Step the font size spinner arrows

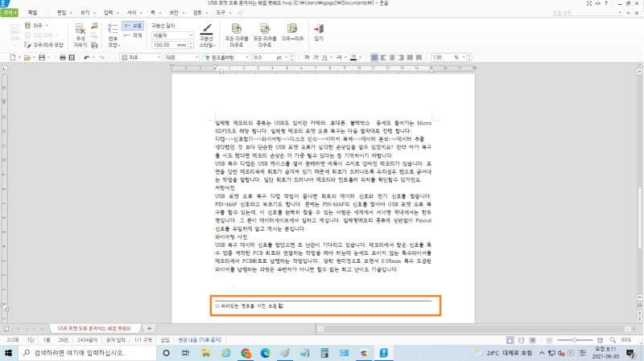click(x=292, y=57)
